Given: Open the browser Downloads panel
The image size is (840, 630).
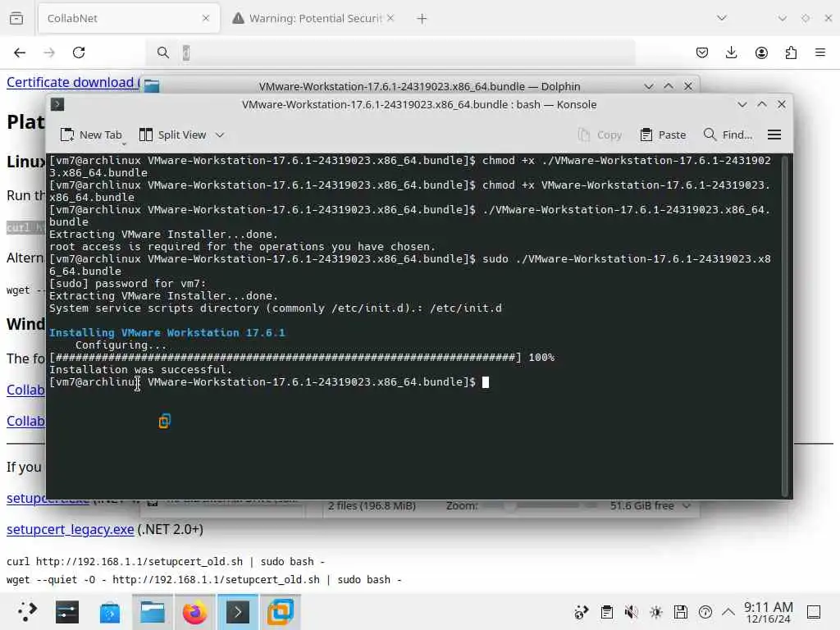Looking at the screenshot, I should coord(731,52).
